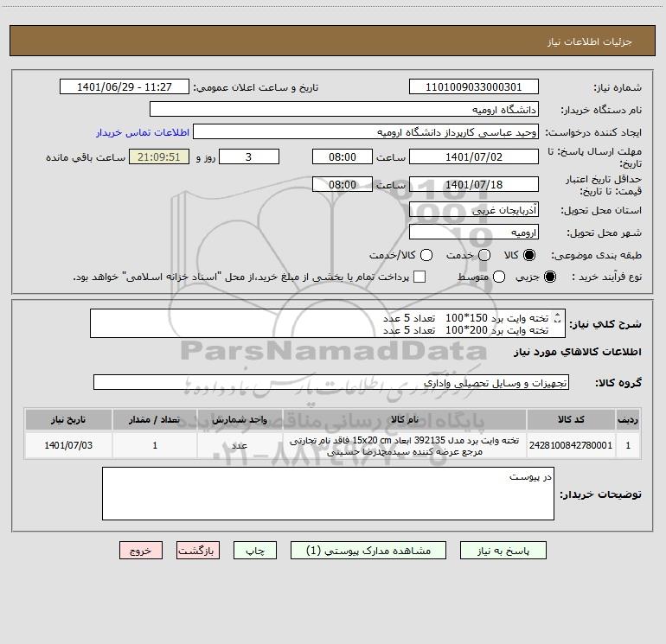
Task: Go back with the بازگشت button
Action: (x=198, y=551)
